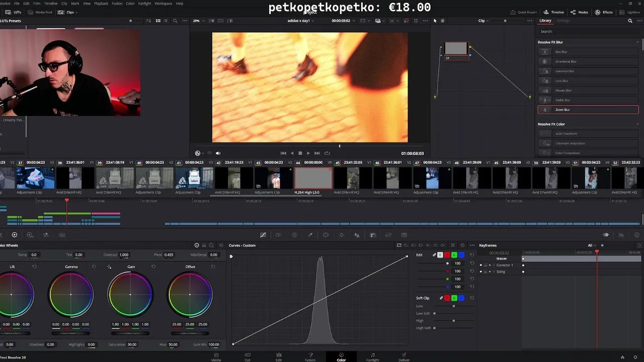Expand the Sizing keyframe track
644x362 pixels.
[494, 271]
